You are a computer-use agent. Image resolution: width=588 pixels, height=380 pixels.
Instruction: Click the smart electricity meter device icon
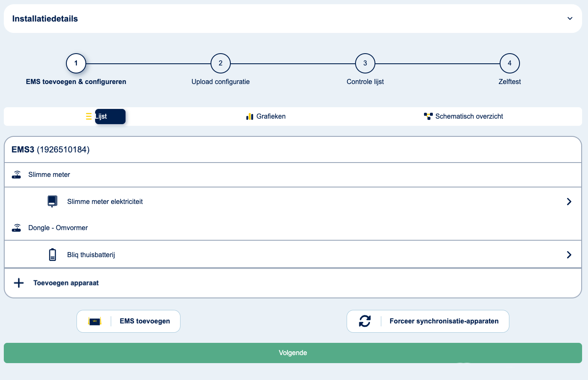(x=52, y=201)
